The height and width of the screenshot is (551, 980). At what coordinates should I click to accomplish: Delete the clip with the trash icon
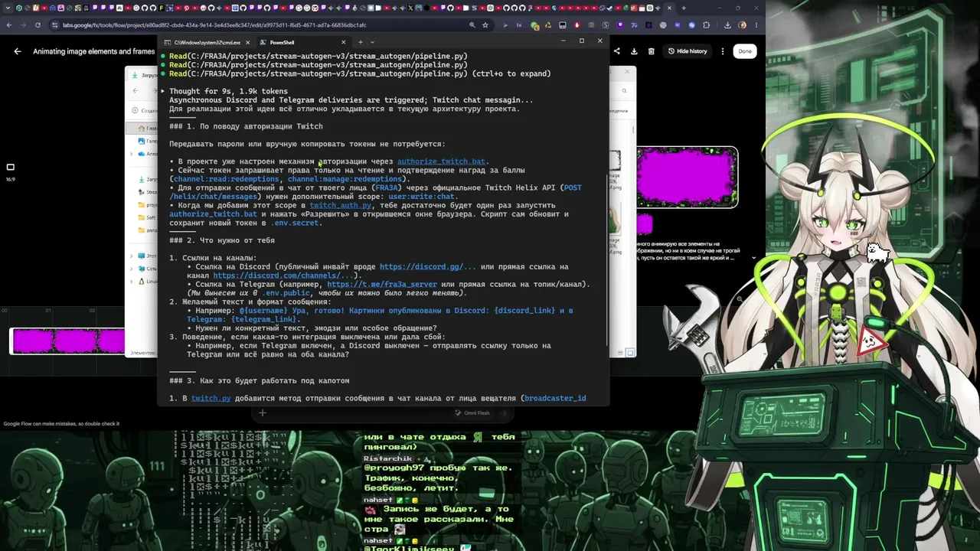tap(651, 51)
